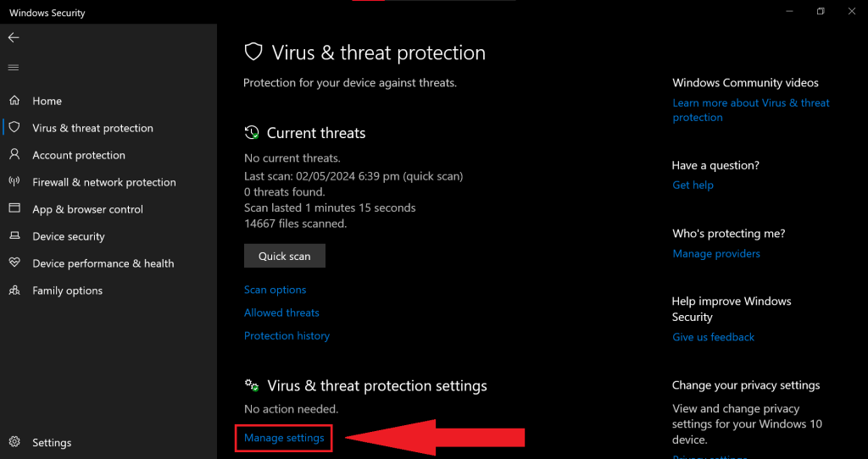Screen dimensions: 868x459
Task: Start a Quick scan
Action: click(285, 256)
